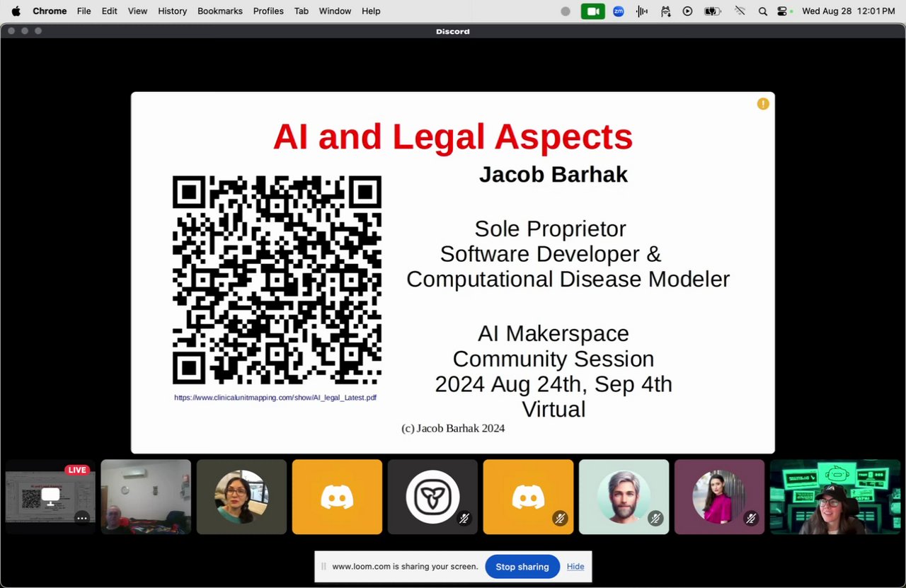Select the webcam tile showing a room
The height and width of the screenshot is (588, 906).
click(x=146, y=497)
